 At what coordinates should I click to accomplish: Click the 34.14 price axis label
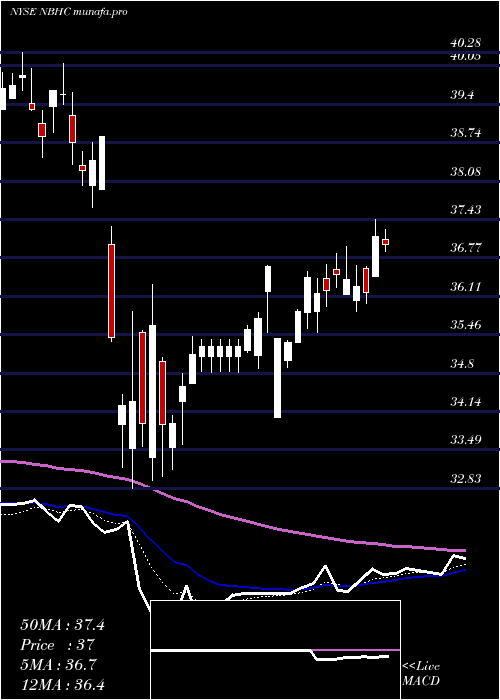[x=466, y=402]
